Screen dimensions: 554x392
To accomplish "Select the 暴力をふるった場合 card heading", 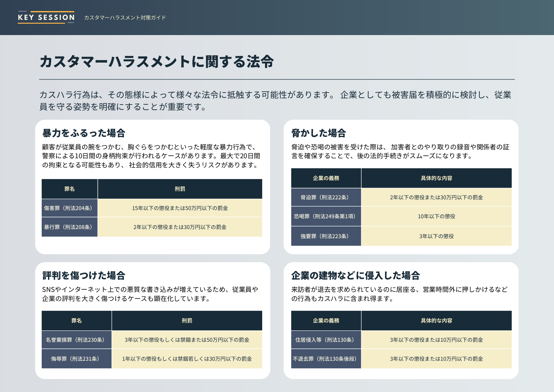I will tap(83, 133).
